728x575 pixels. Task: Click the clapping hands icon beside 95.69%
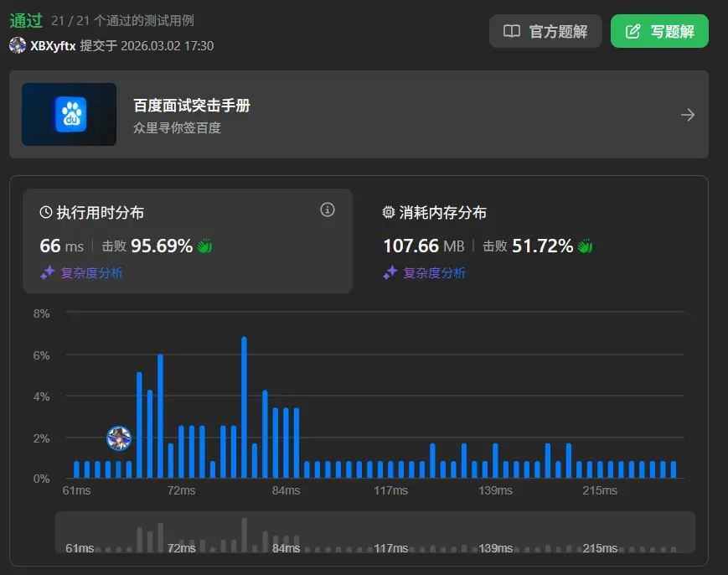pos(205,246)
